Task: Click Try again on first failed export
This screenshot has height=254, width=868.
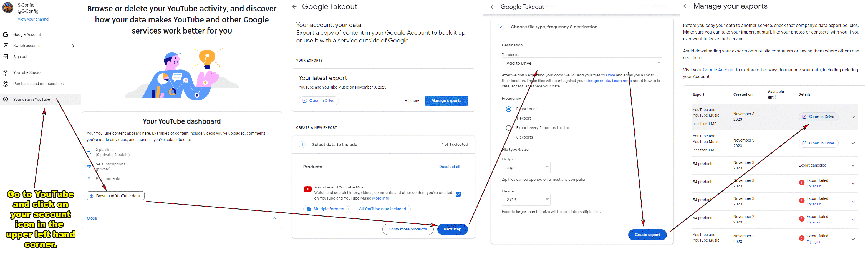Action: [x=813, y=186]
